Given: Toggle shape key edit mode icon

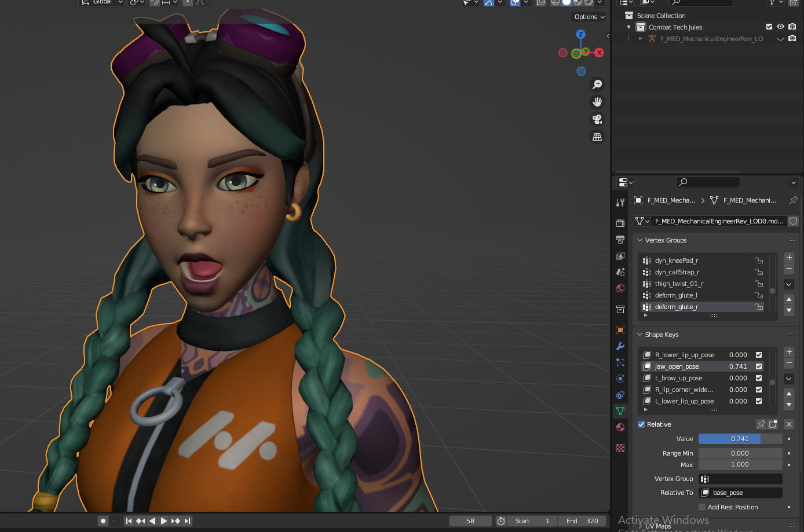Looking at the screenshot, I should tap(773, 424).
